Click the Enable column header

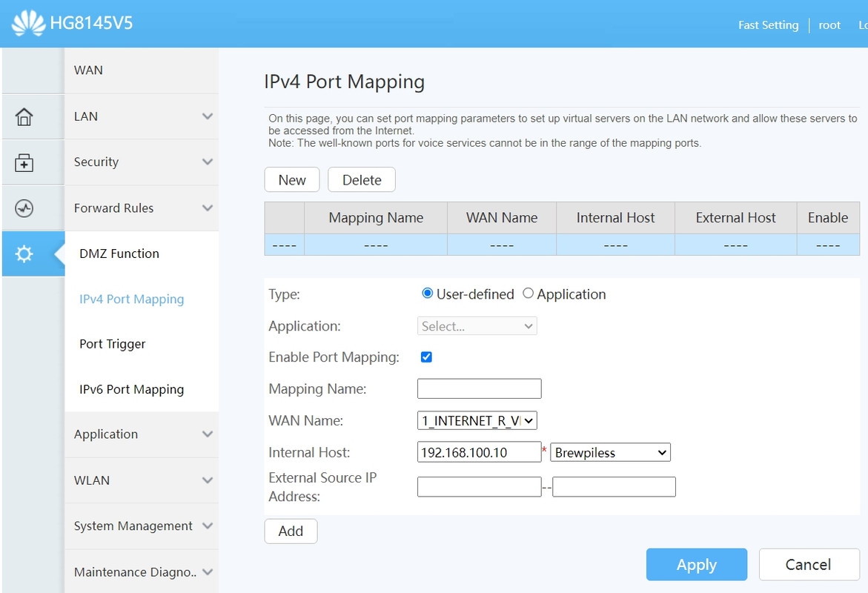coord(828,218)
